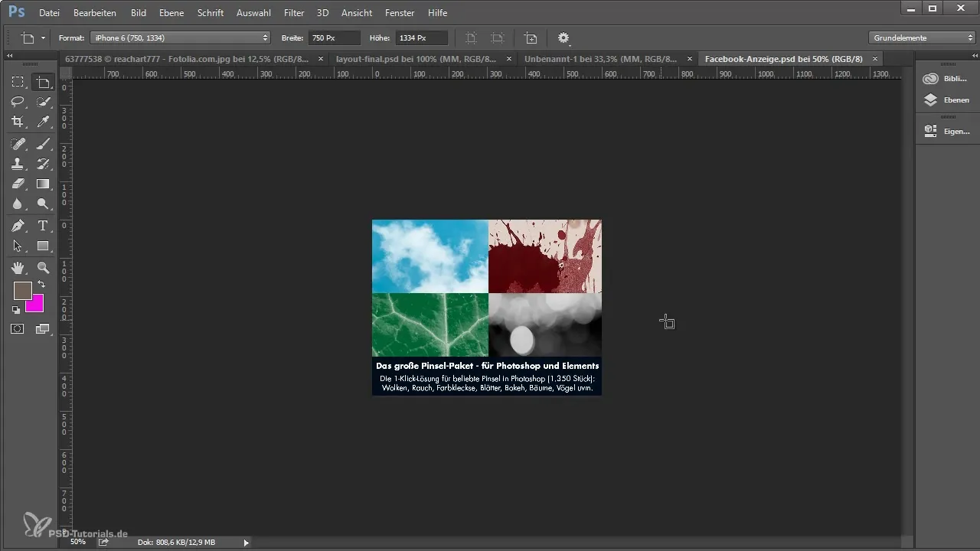Change the screen mode
980x551 pixels.
point(44,329)
